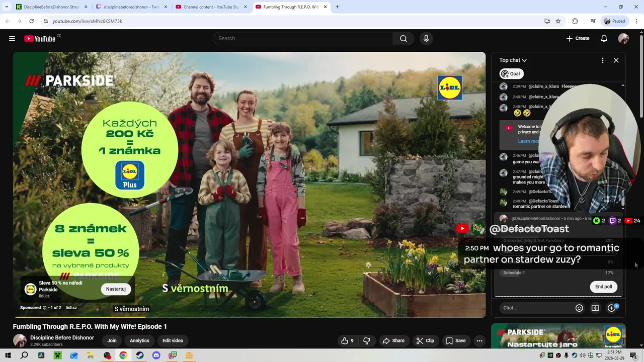
Task: Switch to Channel content YouTube Studio tab
Action: [211, 7]
